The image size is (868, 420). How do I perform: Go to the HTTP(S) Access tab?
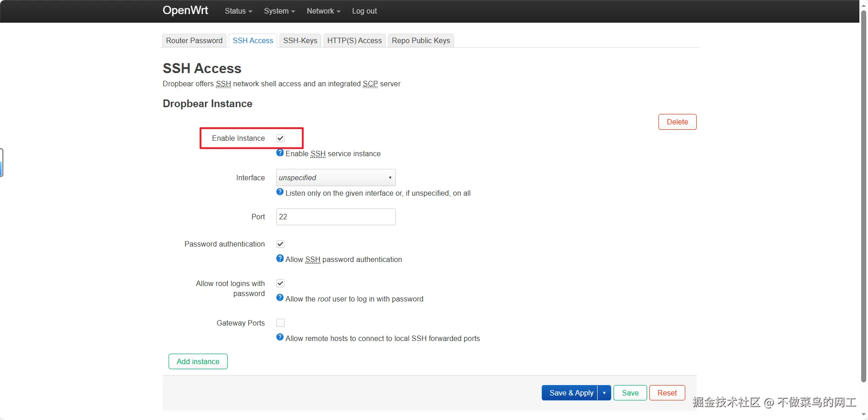354,40
